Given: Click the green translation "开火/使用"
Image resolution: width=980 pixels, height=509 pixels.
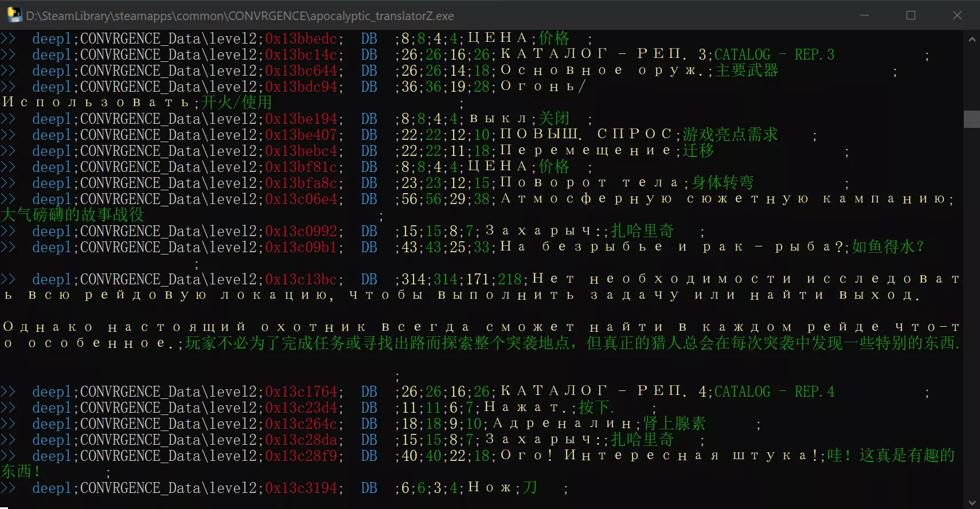Looking at the screenshot, I should point(237,103).
